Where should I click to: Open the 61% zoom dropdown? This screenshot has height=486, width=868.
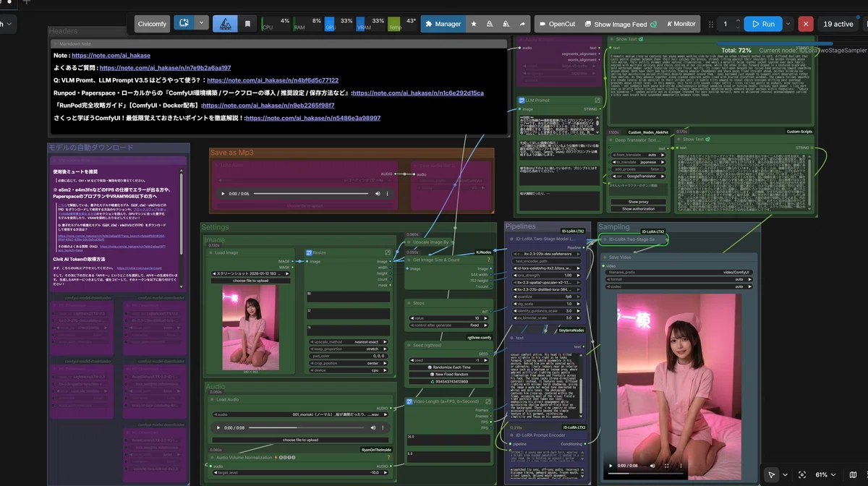tap(827, 474)
